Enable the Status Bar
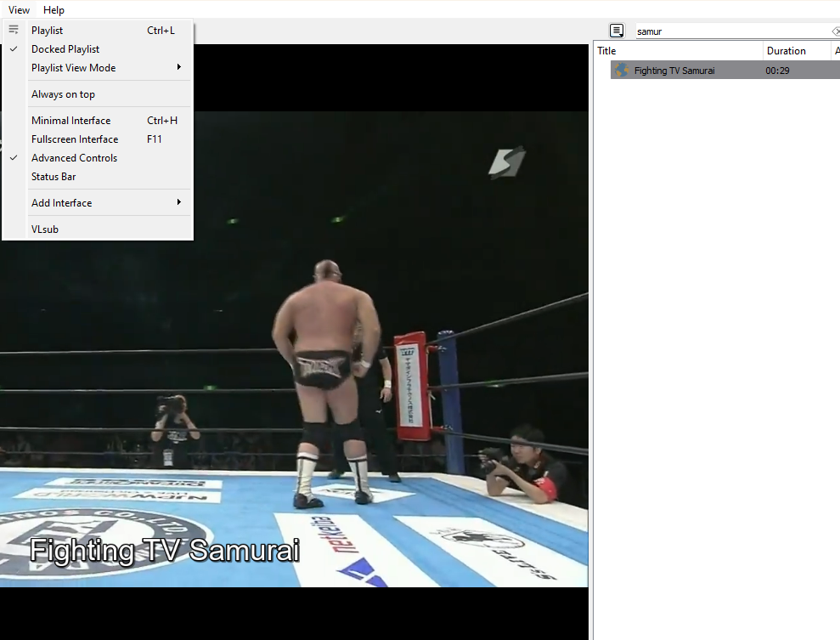Viewport: 840px width, 640px height. point(98,177)
